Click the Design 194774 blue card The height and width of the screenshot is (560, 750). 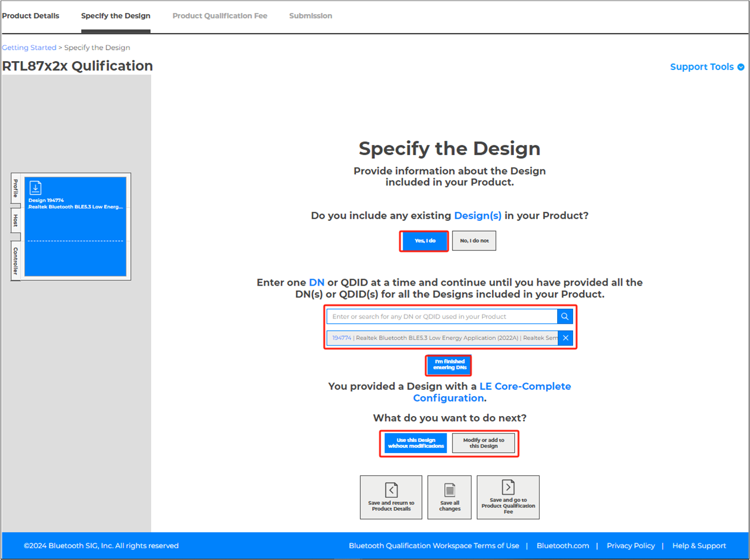click(x=75, y=227)
